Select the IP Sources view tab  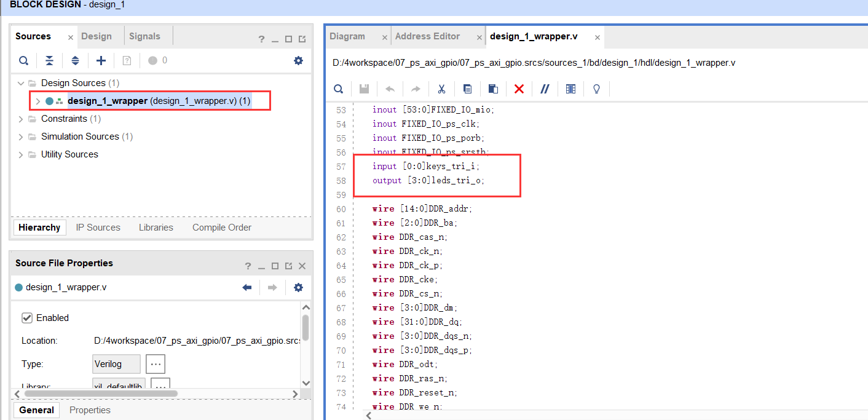pyautogui.click(x=98, y=228)
